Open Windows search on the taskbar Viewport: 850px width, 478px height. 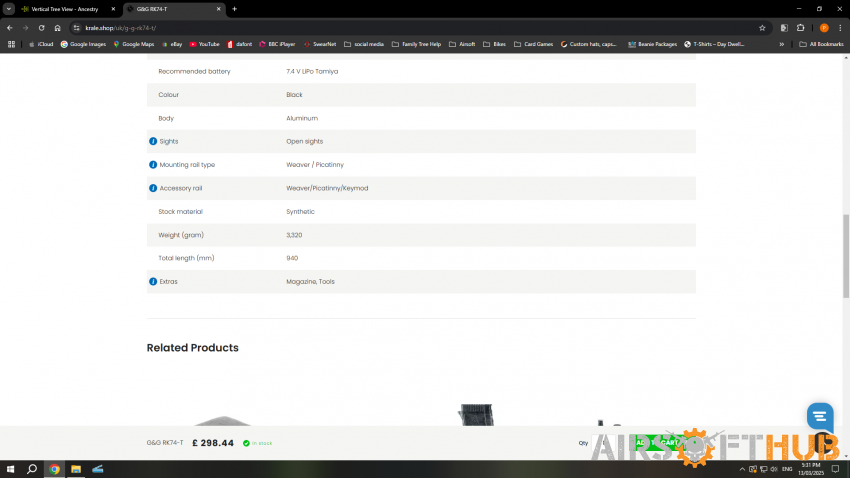(x=32, y=469)
